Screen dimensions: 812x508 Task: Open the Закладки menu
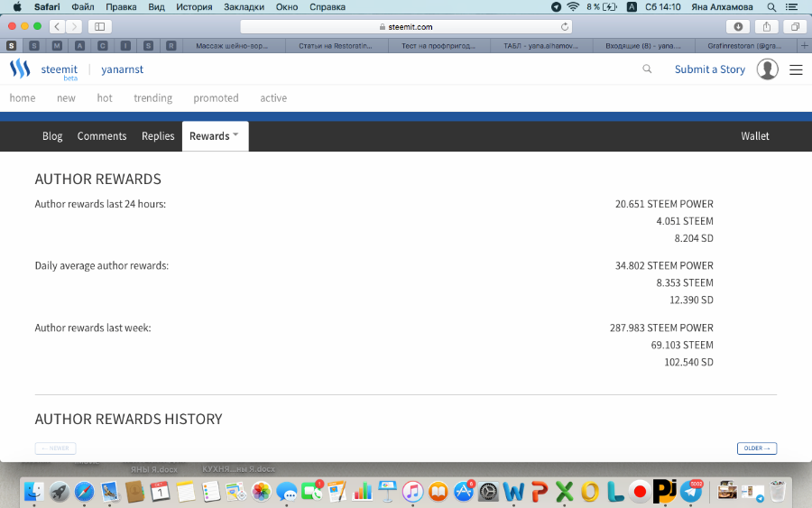pos(244,6)
